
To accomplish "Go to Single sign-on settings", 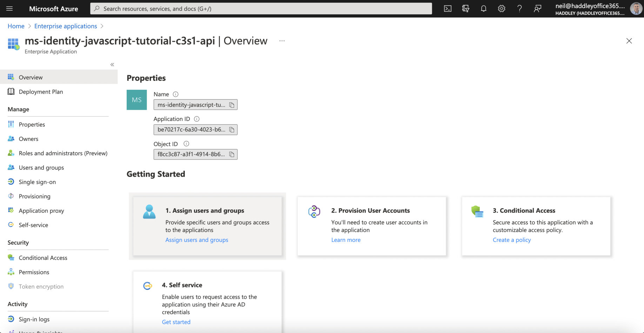I will click(37, 182).
